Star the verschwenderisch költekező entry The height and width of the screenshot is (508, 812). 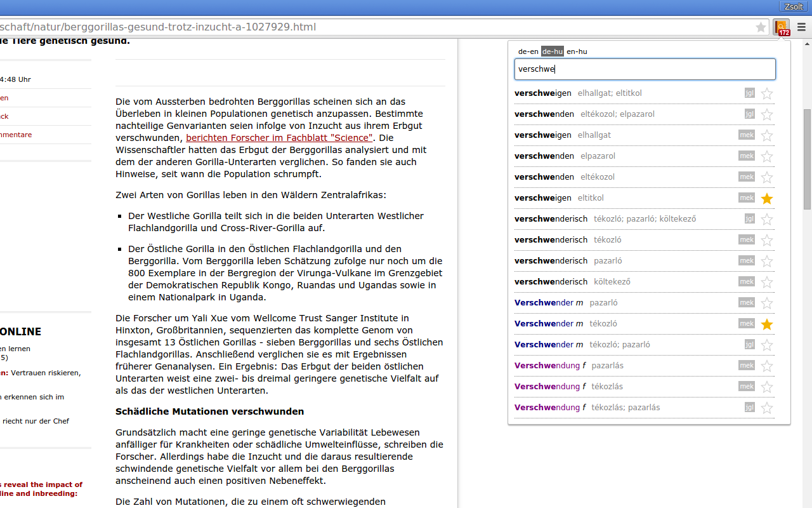tap(767, 282)
